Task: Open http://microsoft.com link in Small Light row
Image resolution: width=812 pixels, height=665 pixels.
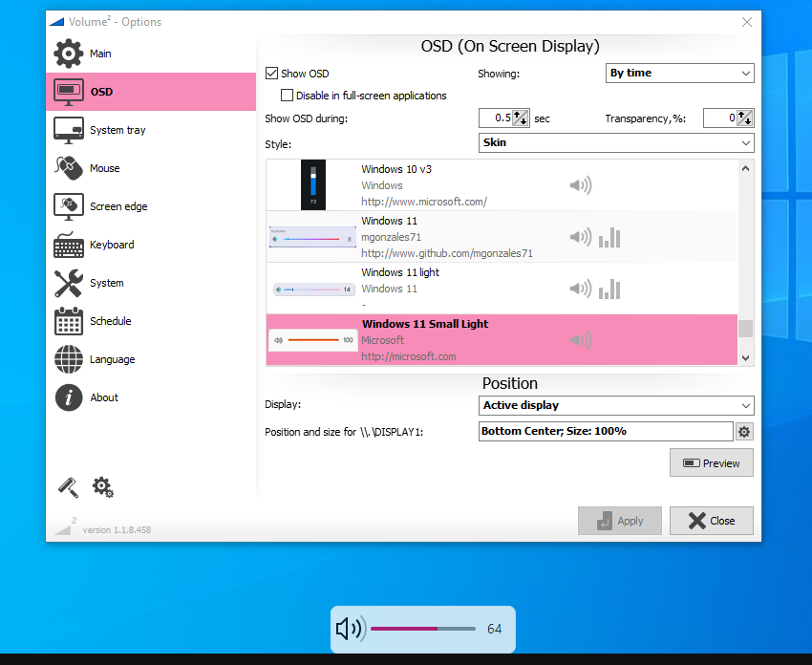Action: coord(409,356)
